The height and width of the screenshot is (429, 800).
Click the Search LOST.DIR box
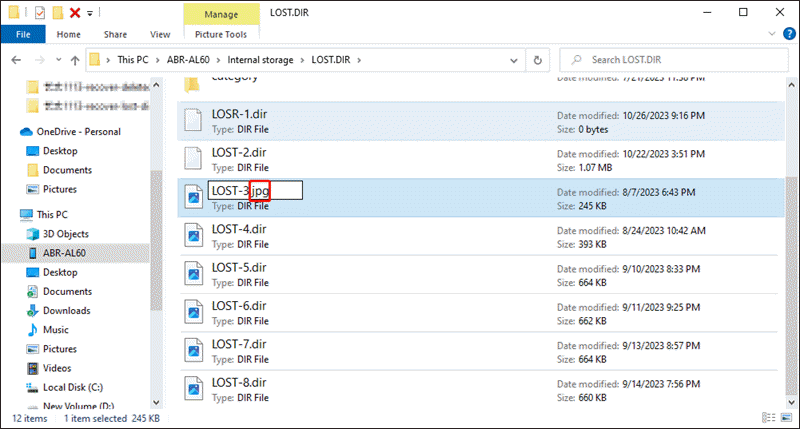click(673, 60)
